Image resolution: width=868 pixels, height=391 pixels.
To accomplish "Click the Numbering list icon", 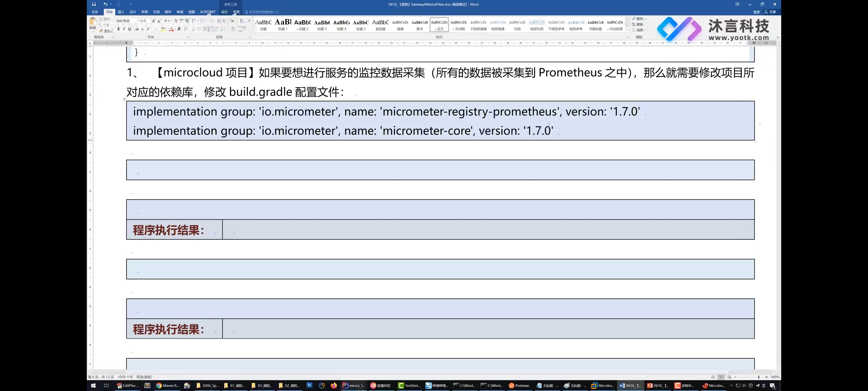I will 202,21.
